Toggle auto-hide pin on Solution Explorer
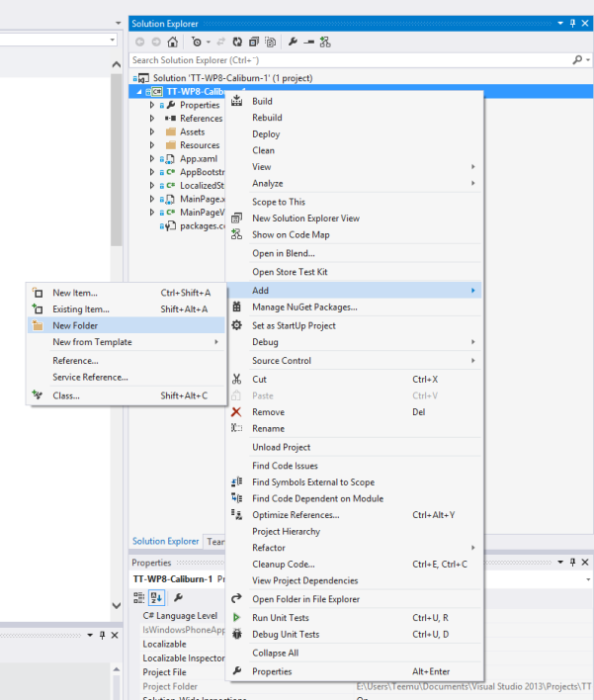The height and width of the screenshot is (700, 594). [x=572, y=23]
